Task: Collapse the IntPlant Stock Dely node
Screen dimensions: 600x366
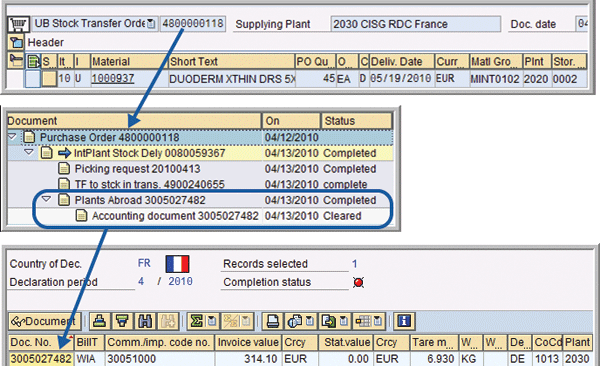Action: click(29, 152)
